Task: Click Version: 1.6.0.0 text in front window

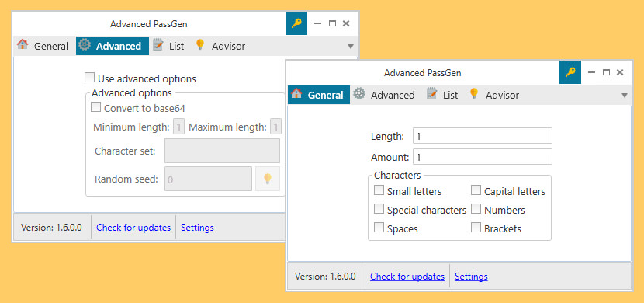Action: pos(325,277)
